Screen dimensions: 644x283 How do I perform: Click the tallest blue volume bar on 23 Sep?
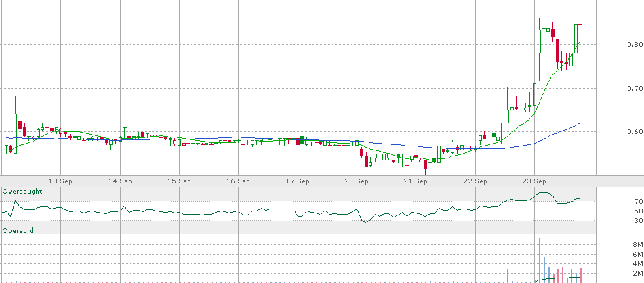(x=540, y=260)
